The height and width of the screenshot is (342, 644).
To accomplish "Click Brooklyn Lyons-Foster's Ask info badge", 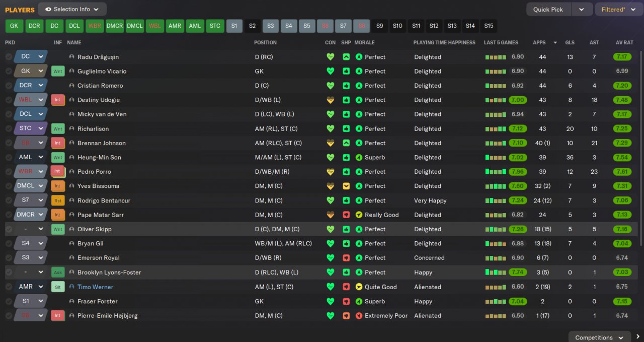I will pos(58,272).
